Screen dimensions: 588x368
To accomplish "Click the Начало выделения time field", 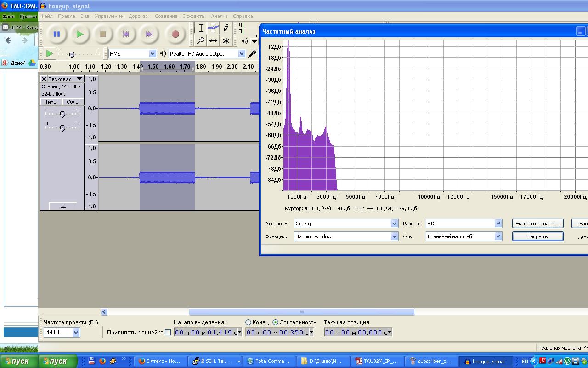I will pos(208,332).
